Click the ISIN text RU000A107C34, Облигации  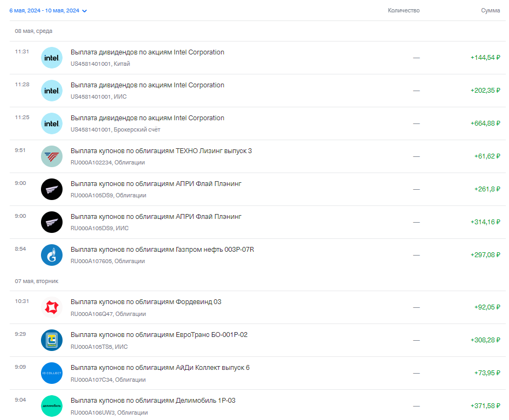(x=108, y=380)
